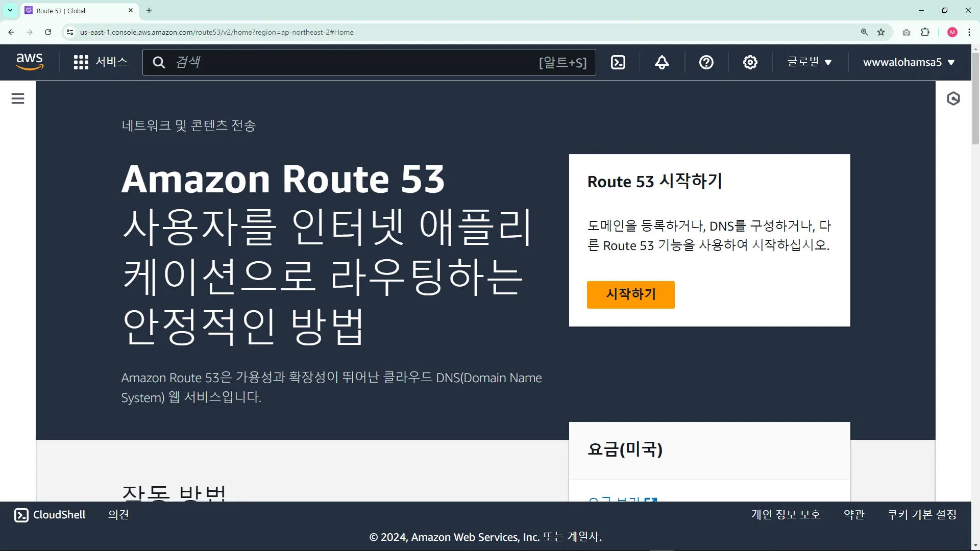Open the hexagon panel icon on right
This screenshot has height=551, width=980.
coord(953,98)
